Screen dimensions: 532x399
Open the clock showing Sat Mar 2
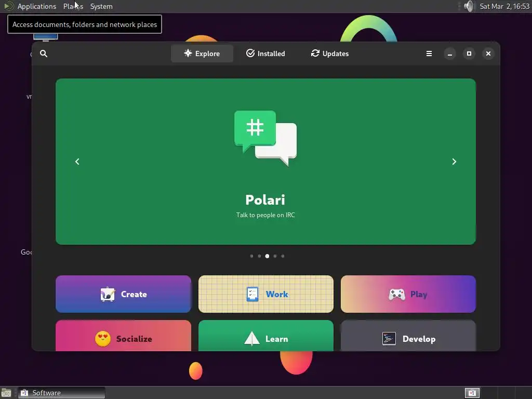point(504,6)
